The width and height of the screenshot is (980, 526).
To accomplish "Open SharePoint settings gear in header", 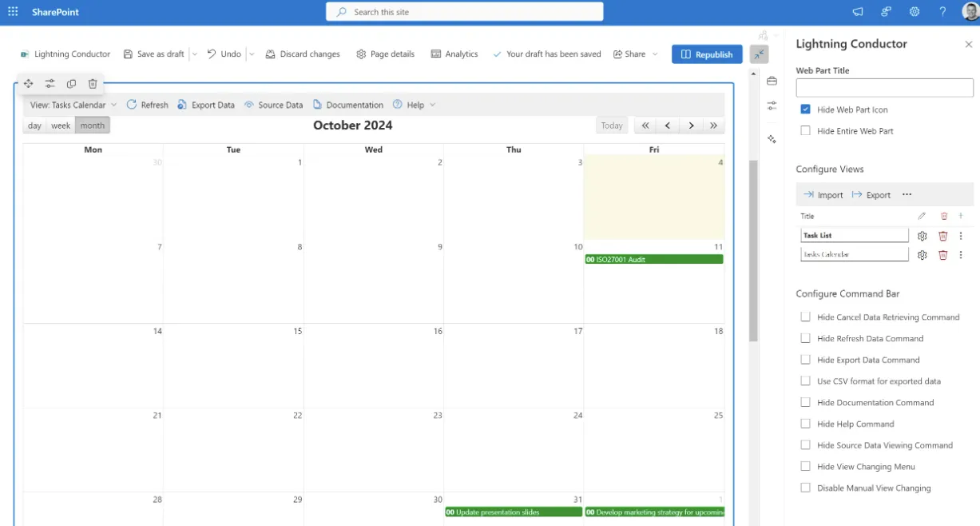I will click(915, 12).
